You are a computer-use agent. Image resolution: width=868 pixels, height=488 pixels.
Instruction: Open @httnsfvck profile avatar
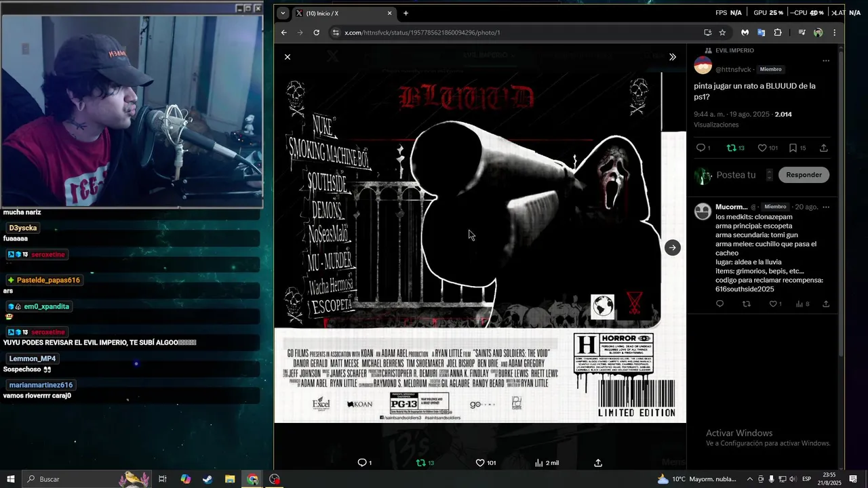pos(703,66)
